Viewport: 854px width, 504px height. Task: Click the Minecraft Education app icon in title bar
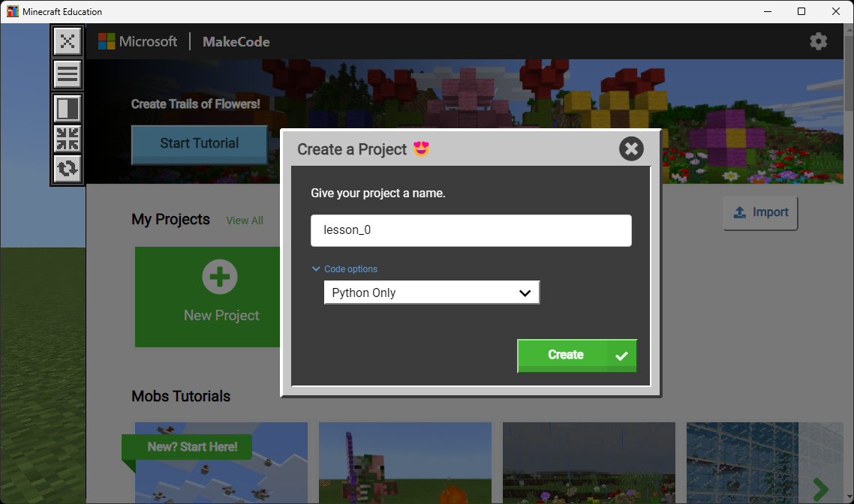13,11
